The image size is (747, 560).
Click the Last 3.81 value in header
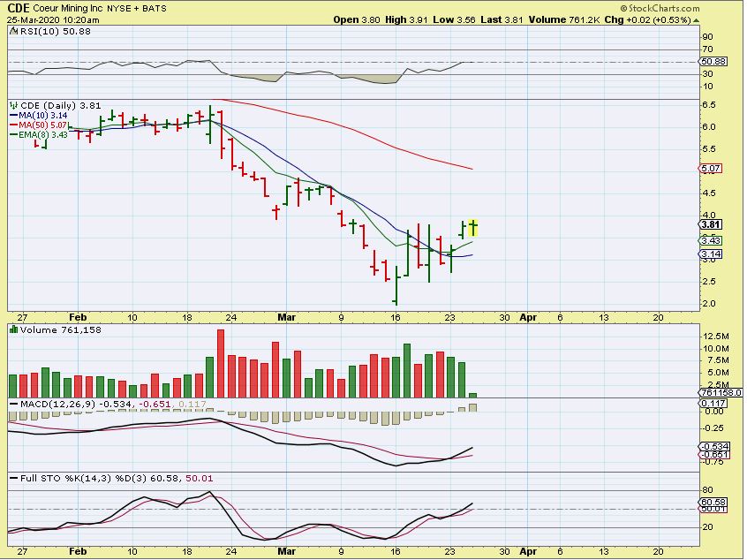(x=502, y=20)
